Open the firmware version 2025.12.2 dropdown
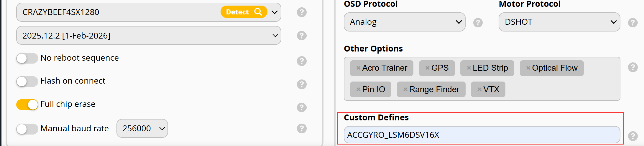The width and height of the screenshot is (644, 146). (149, 36)
